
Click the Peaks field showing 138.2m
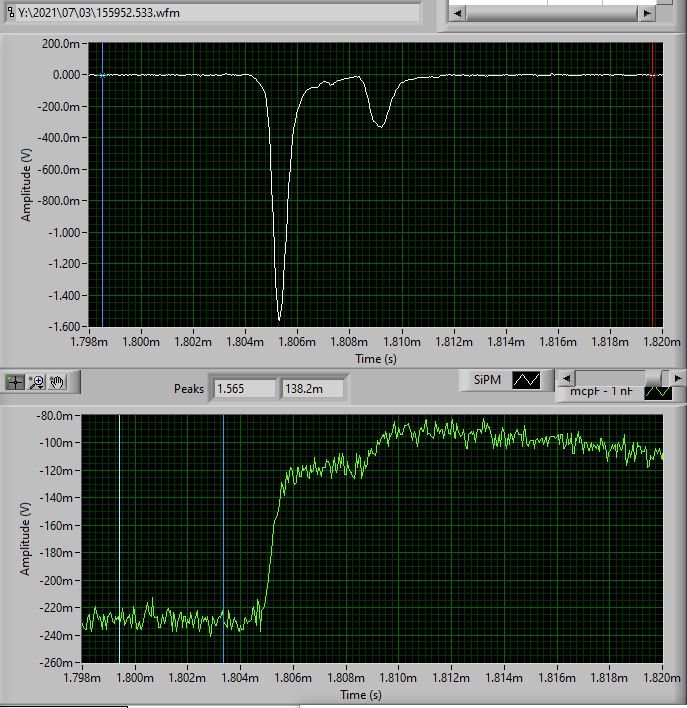click(312, 389)
